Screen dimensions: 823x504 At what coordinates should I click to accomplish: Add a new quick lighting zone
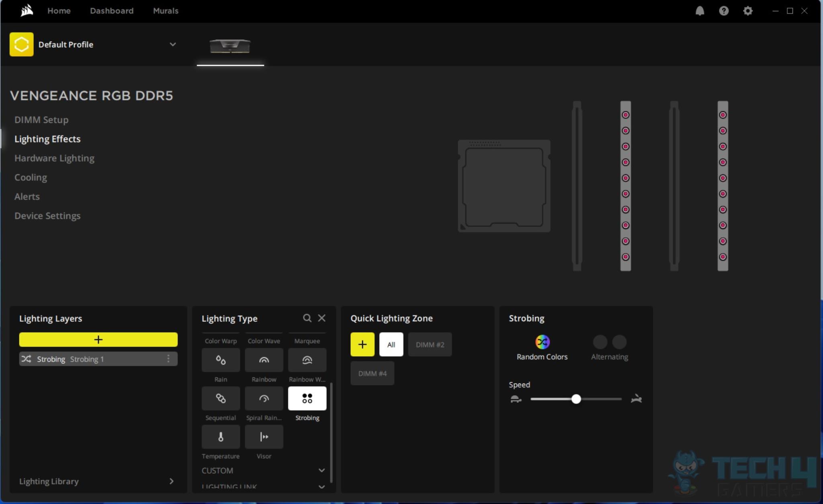point(362,345)
